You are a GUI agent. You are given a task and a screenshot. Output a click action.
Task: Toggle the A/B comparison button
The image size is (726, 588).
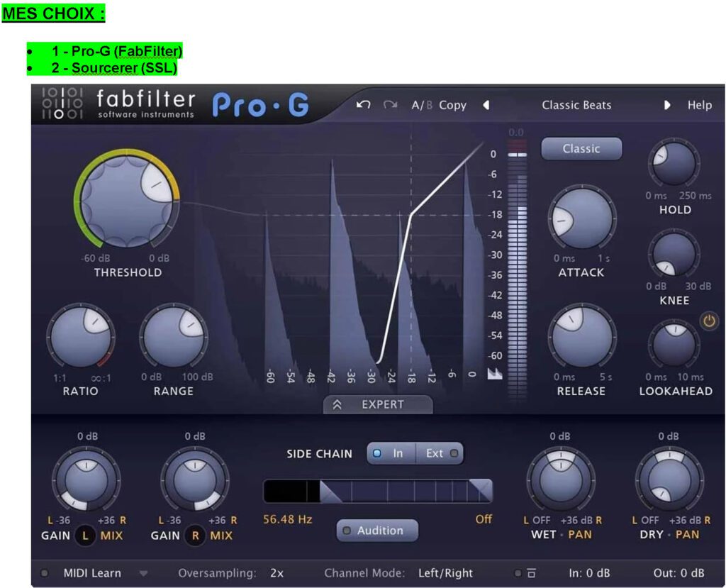click(422, 105)
